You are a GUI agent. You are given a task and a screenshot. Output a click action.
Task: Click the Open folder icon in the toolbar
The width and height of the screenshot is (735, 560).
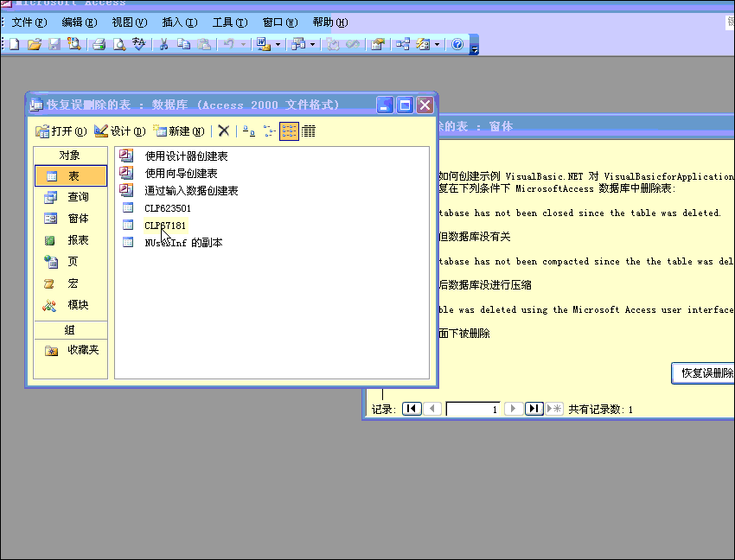click(x=35, y=45)
